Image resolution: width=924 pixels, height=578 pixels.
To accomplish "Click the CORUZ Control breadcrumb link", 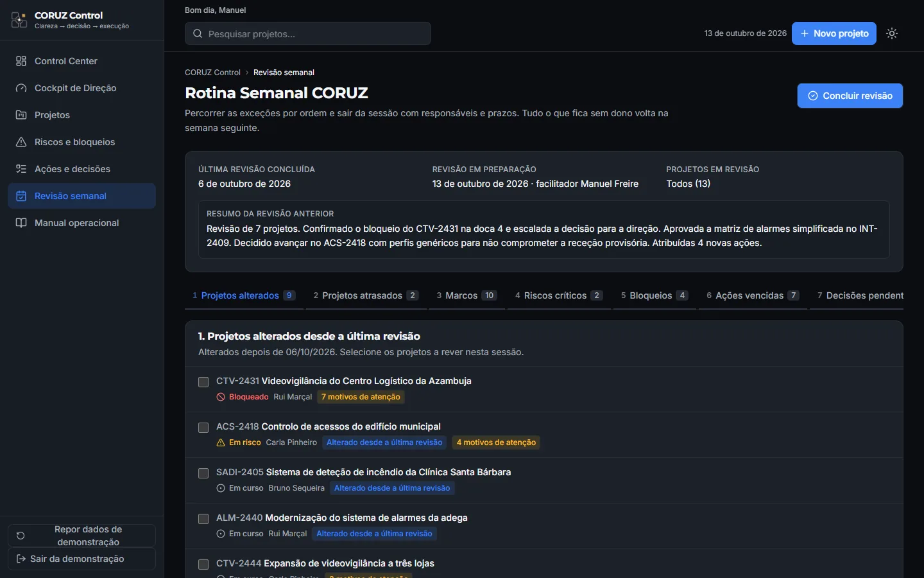I will [212, 73].
